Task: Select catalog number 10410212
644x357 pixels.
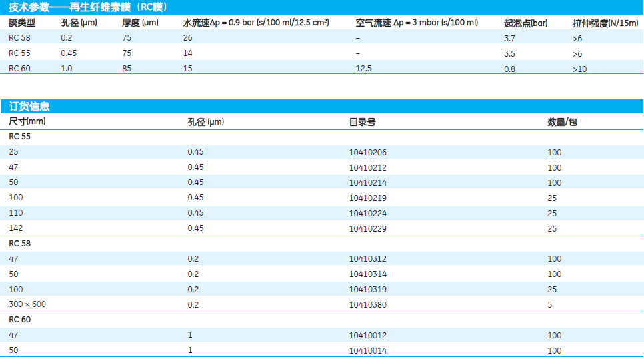Action: point(367,167)
